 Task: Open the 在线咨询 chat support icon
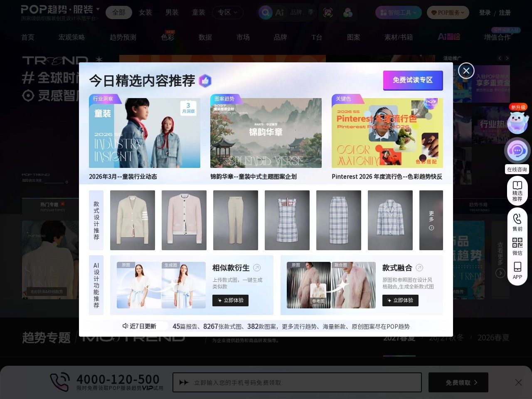pyautogui.click(x=517, y=150)
